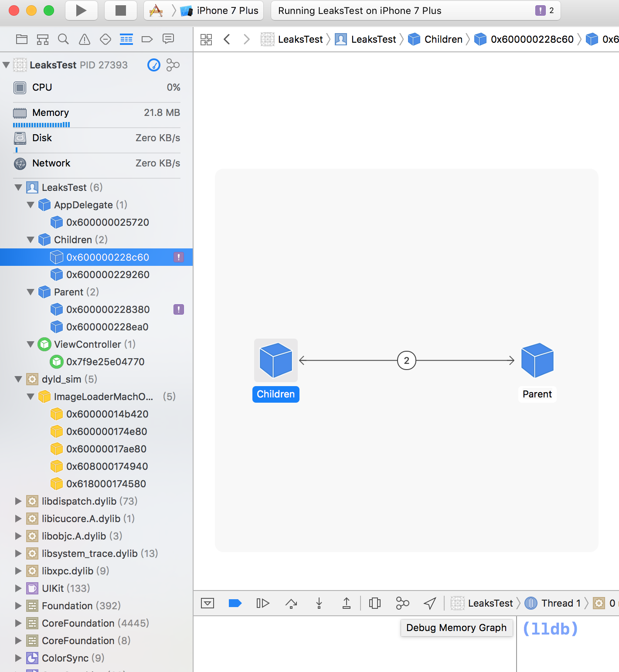Open the Test navigator diamond icon
This screenshot has height=672, width=619.
click(x=105, y=40)
